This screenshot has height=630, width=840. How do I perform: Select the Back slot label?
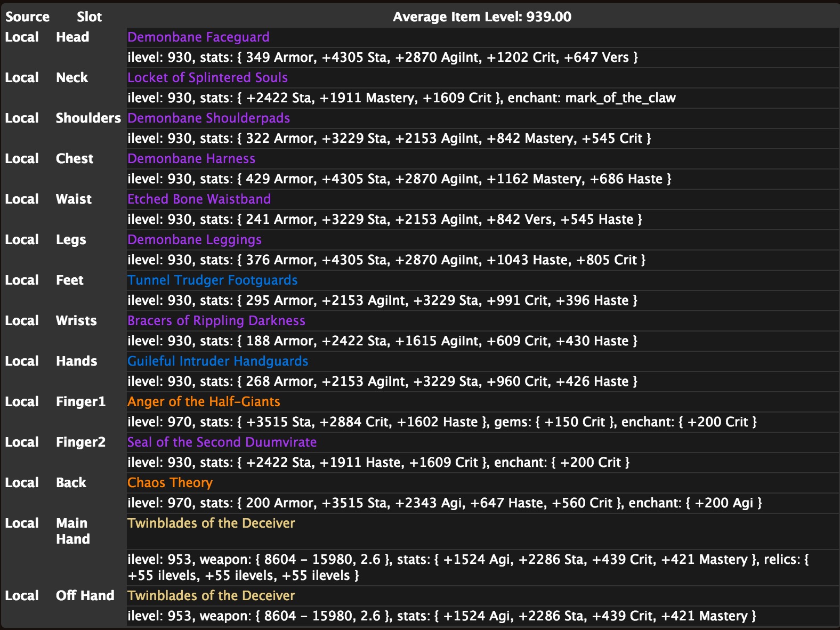[71, 483]
